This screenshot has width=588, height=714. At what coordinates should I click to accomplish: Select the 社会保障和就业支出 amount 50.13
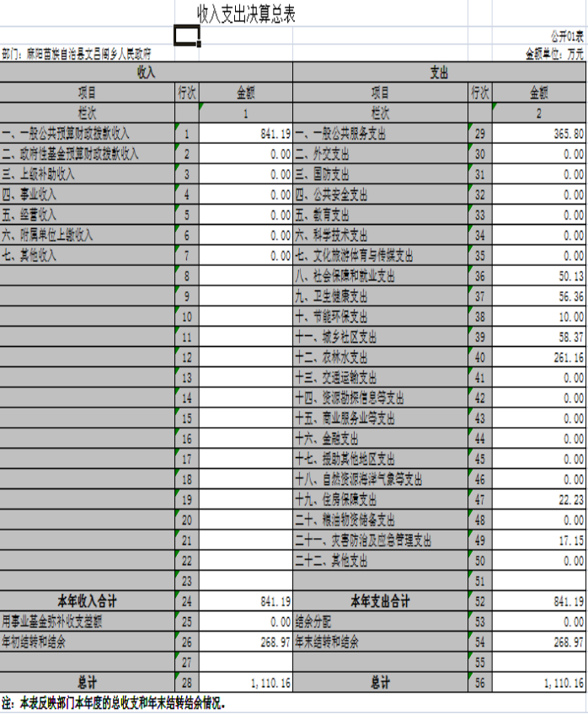(539, 276)
